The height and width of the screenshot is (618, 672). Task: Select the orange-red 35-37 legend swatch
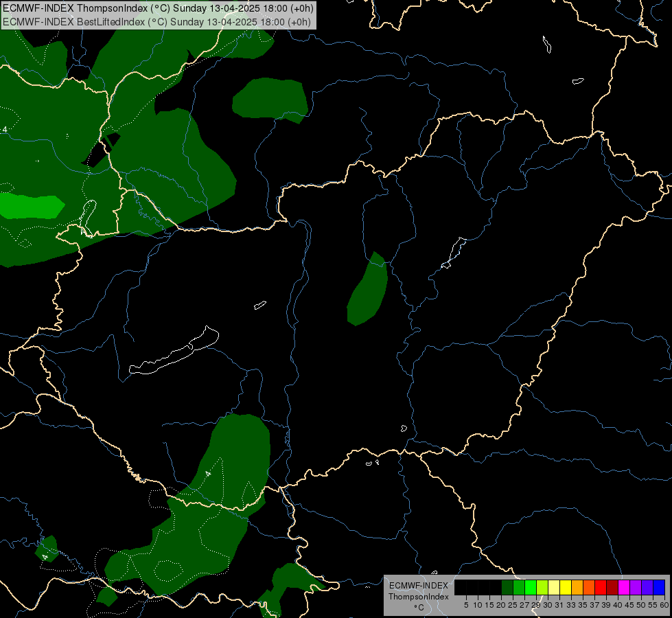(588, 587)
